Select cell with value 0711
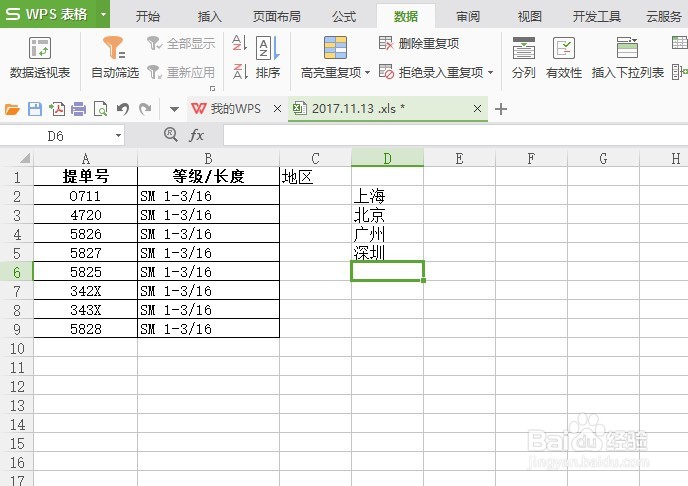688x486 pixels. pyautogui.click(x=86, y=196)
